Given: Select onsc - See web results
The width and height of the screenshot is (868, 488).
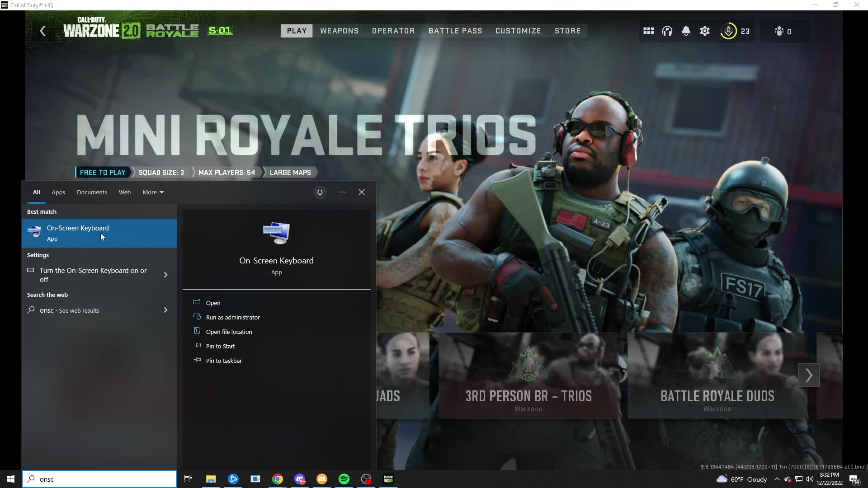Looking at the screenshot, I should click(69, 310).
